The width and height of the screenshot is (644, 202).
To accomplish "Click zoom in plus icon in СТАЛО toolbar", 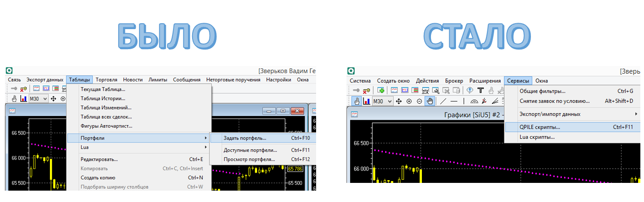I will [x=409, y=101].
